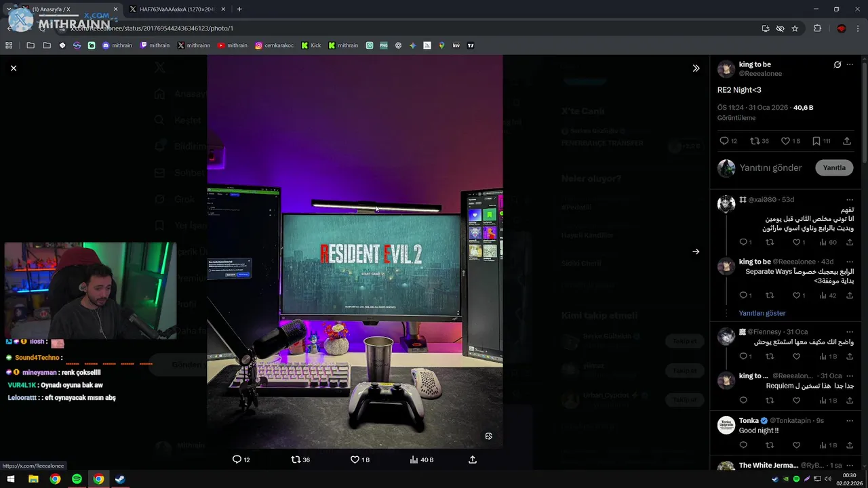This screenshot has height=488, width=868.
Task: Open the TradingView TV bookmark icon
Action: click(x=471, y=45)
